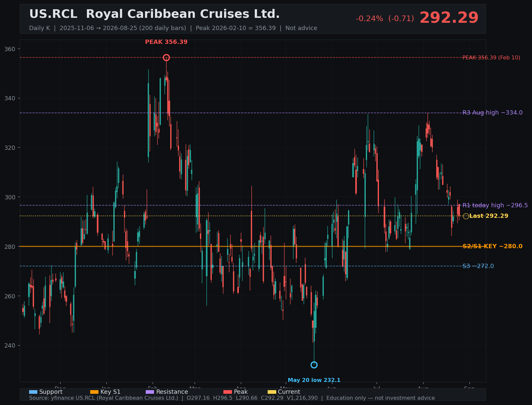
Task: Click the blue May 20 low circle marker
Action: click(314, 365)
